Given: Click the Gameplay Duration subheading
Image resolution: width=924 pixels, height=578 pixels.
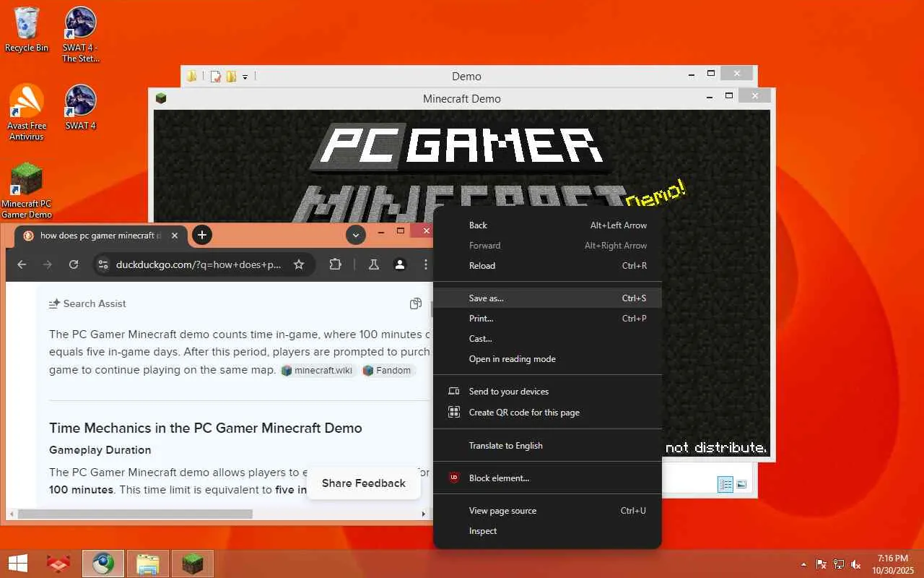Looking at the screenshot, I should (100, 450).
